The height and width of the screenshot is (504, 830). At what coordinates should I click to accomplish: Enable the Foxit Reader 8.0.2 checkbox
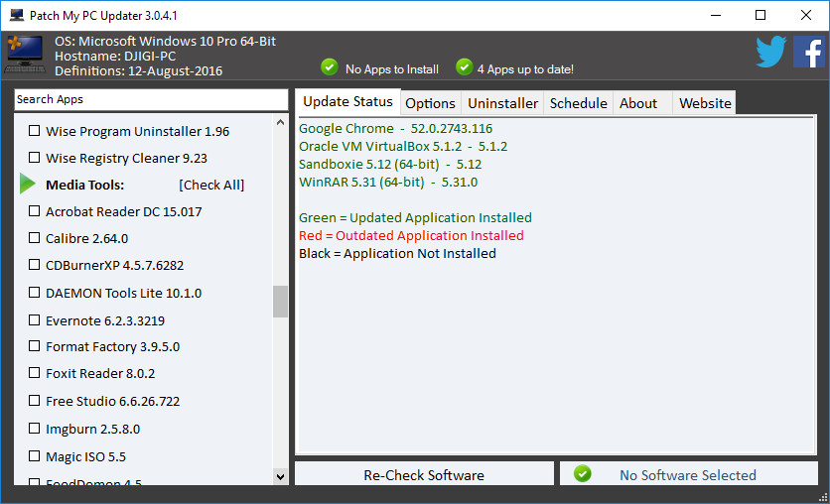point(35,373)
